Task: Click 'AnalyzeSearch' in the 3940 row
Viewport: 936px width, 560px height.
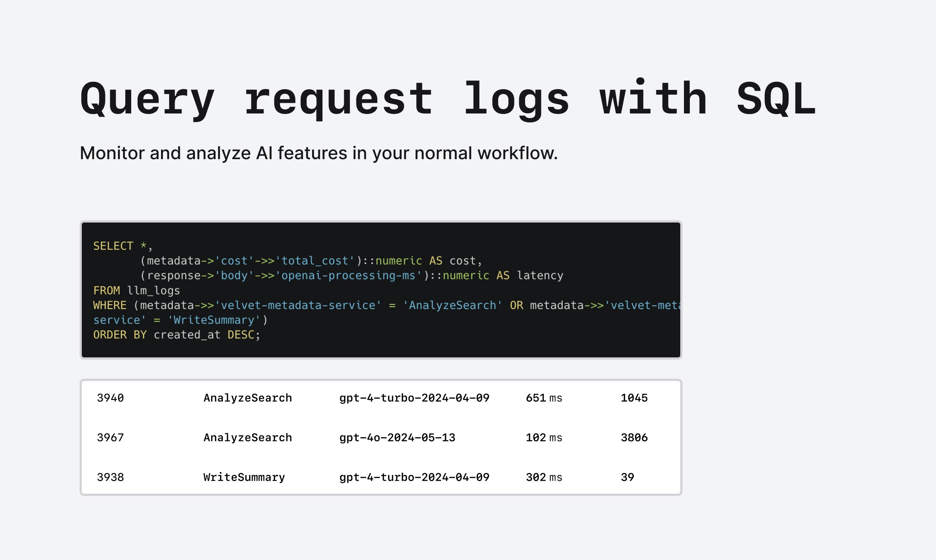Action: (248, 398)
